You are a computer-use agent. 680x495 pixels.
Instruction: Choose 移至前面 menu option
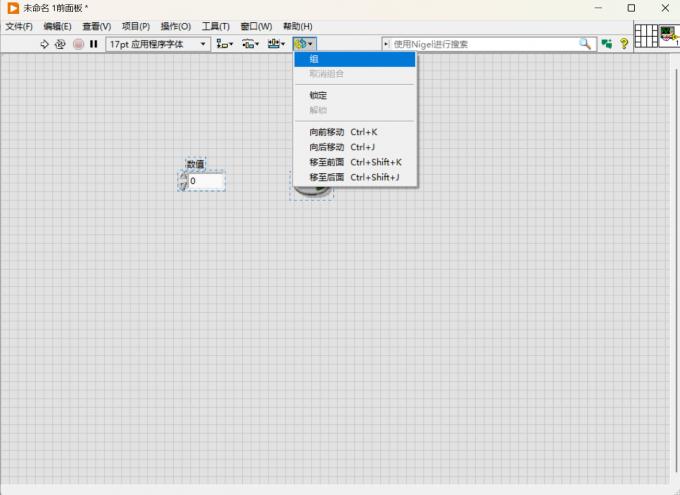355,162
